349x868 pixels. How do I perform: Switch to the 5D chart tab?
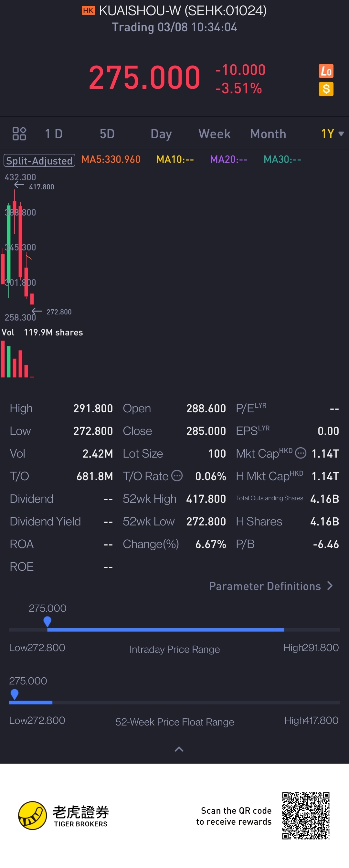click(x=107, y=134)
